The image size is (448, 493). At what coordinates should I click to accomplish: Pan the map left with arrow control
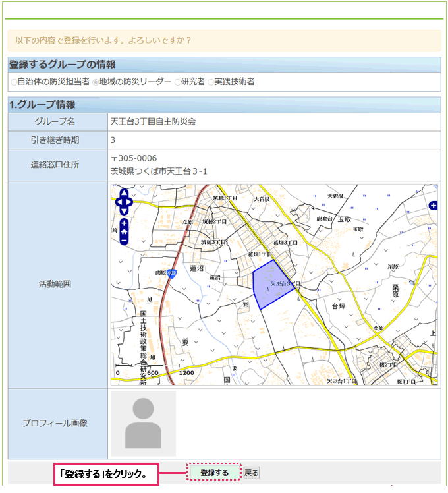tap(119, 202)
